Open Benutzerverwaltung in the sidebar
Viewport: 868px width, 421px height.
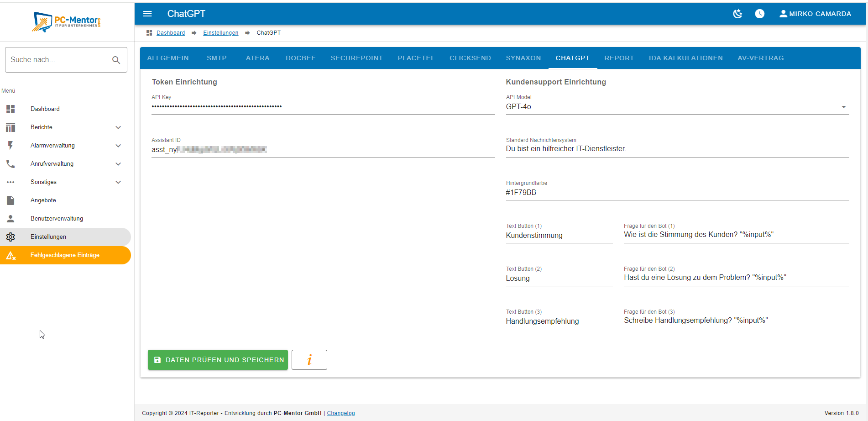65,219
